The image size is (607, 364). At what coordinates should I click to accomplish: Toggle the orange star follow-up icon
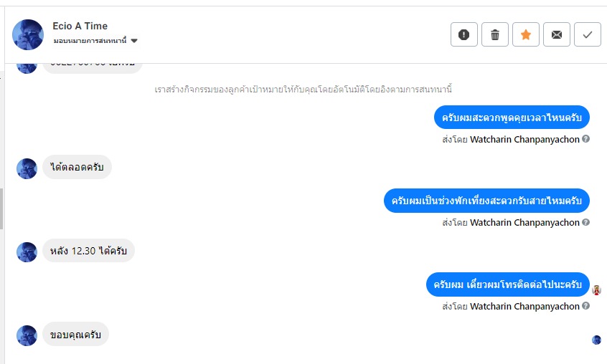click(x=526, y=34)
